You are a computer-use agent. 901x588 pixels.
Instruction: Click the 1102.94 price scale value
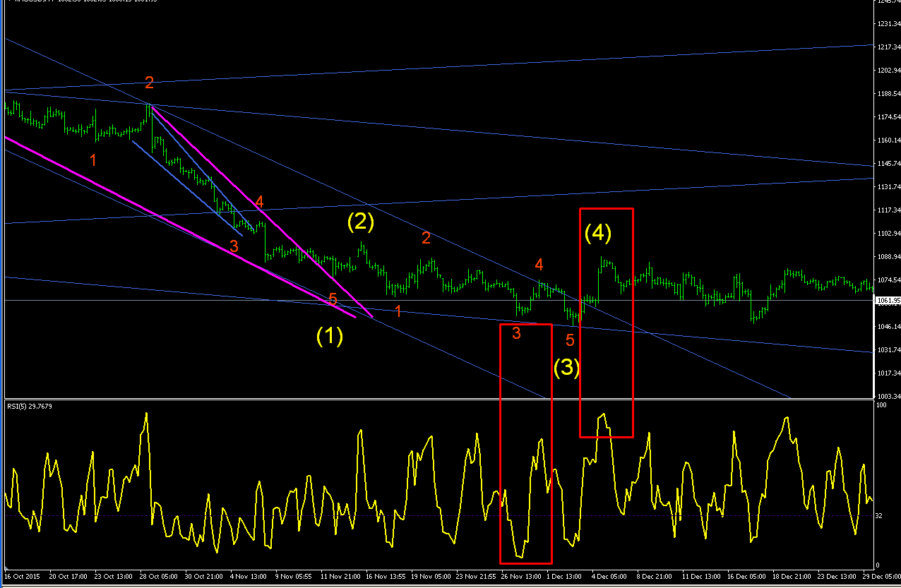point(888,234)
